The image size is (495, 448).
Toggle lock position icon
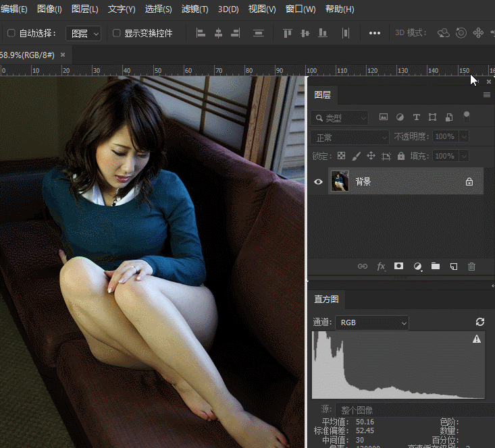[371, 156]
